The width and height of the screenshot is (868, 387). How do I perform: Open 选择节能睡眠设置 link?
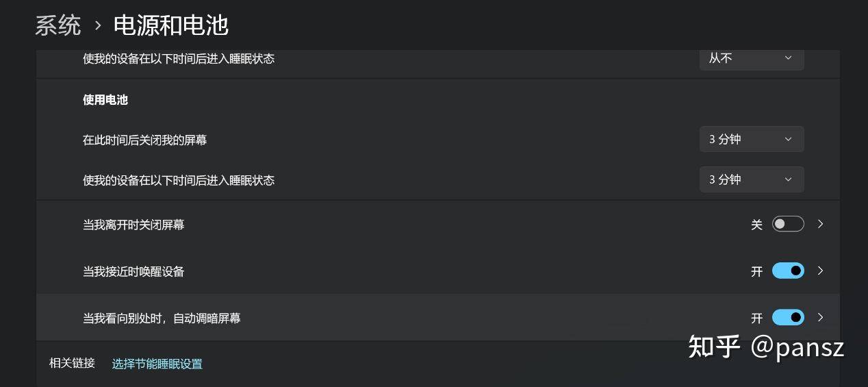pyautogui.click(x=157, y=364)
